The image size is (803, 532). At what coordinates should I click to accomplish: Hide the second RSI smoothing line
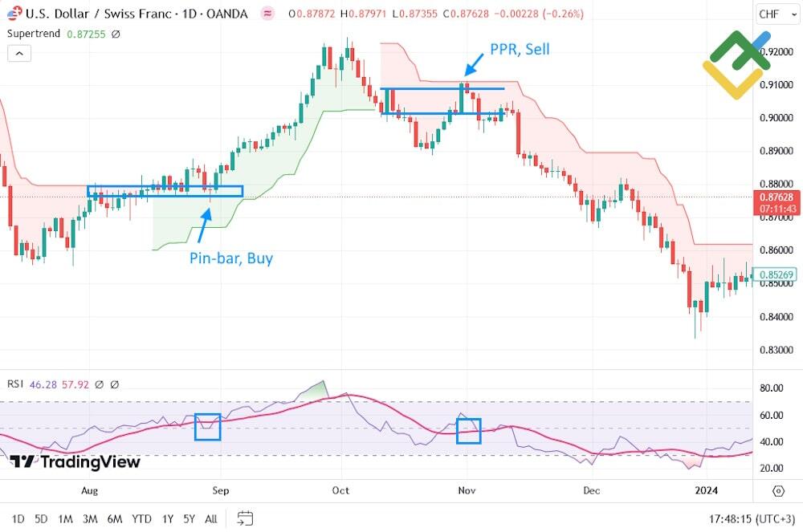click(x=114, y=385)
